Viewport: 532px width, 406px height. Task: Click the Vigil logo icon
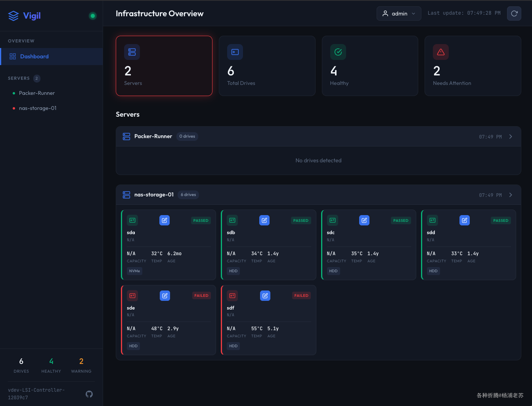[x=13, y=16]
